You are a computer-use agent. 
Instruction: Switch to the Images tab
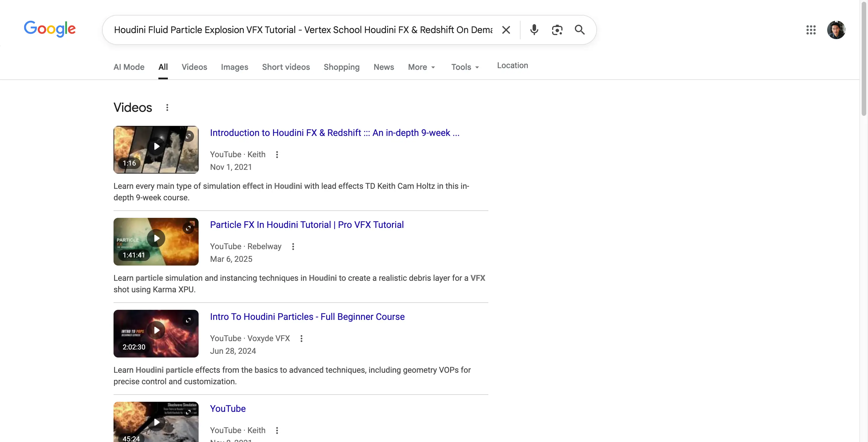[235, 67]
